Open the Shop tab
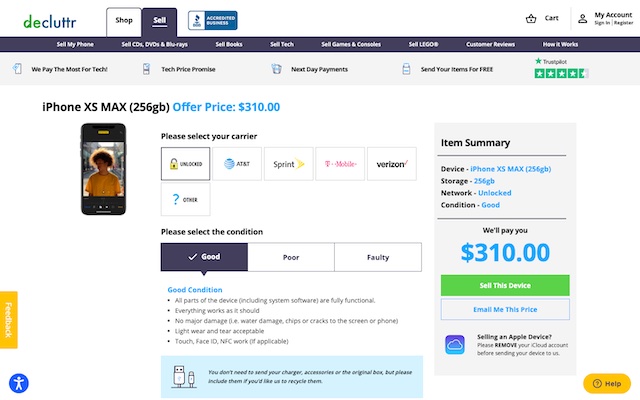640x400 pixels. coord(123,20)
